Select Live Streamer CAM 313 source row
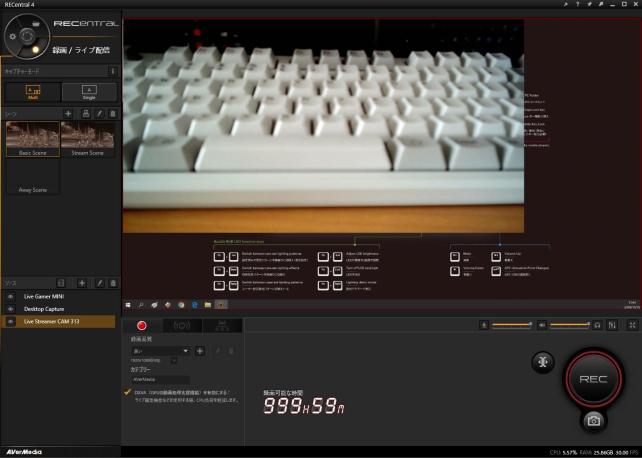 (x=59, y=322)
